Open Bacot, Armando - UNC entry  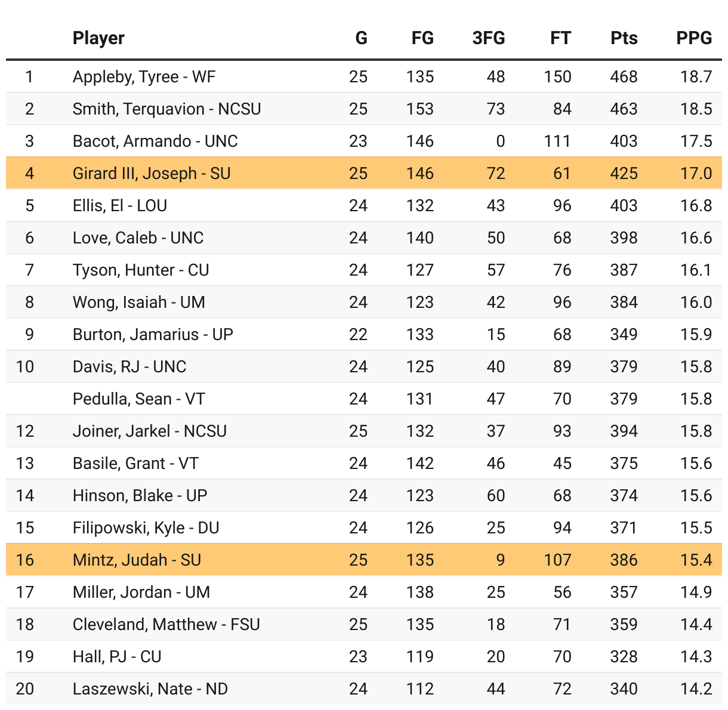pos(155,141)
